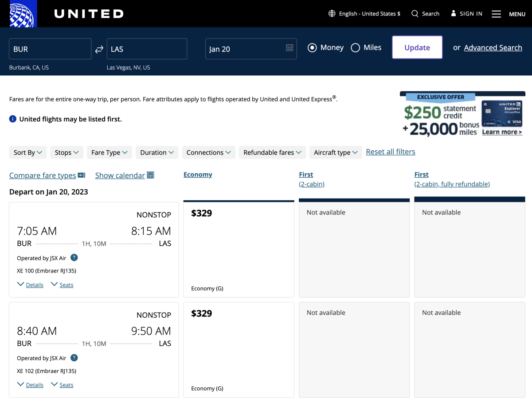
Task: Expand the Aircraft type filter
Action: click(x=336, y=152)
